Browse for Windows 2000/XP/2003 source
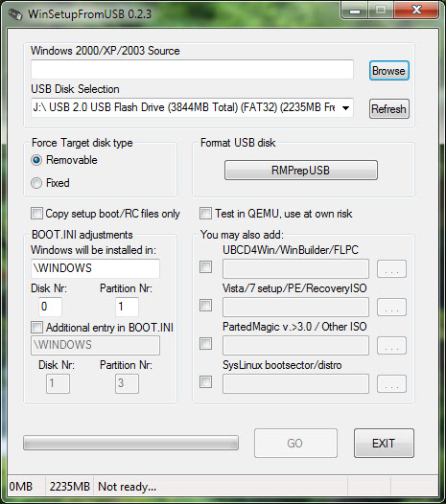The image size is (446, 504). pos(389,70)
